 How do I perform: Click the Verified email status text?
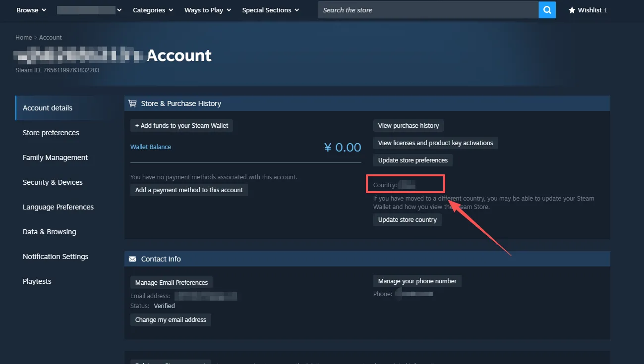coord(164,306)
